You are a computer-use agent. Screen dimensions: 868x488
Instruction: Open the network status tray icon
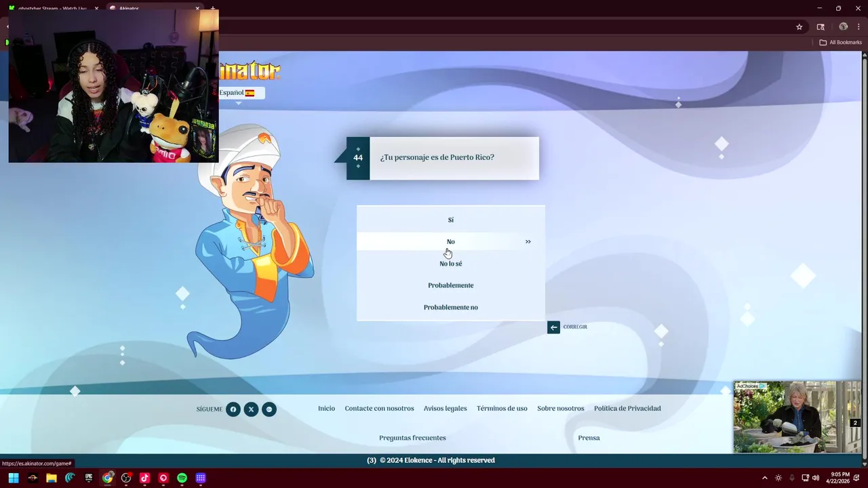(x=805, y=478)
